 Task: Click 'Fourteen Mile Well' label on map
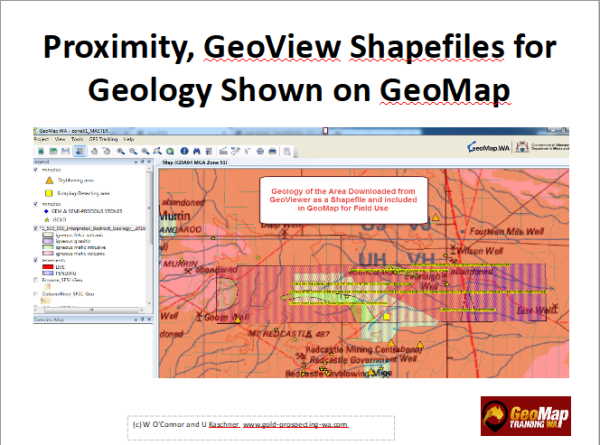507,231
